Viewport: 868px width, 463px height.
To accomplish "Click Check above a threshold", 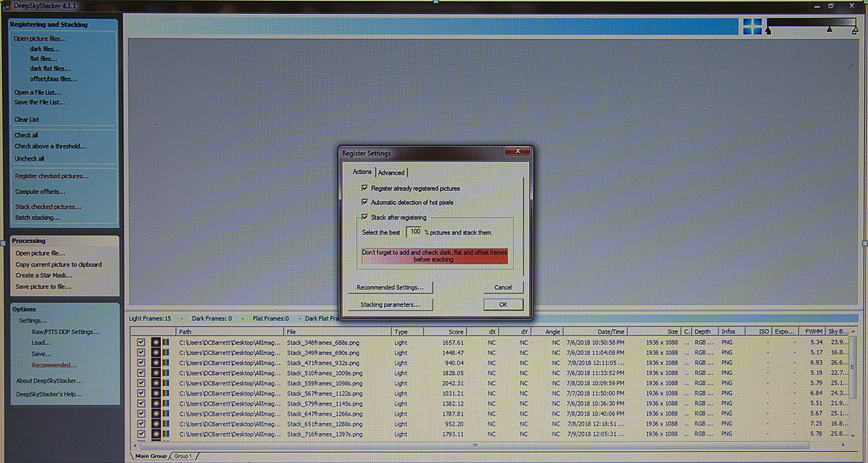I will [50, 146].
